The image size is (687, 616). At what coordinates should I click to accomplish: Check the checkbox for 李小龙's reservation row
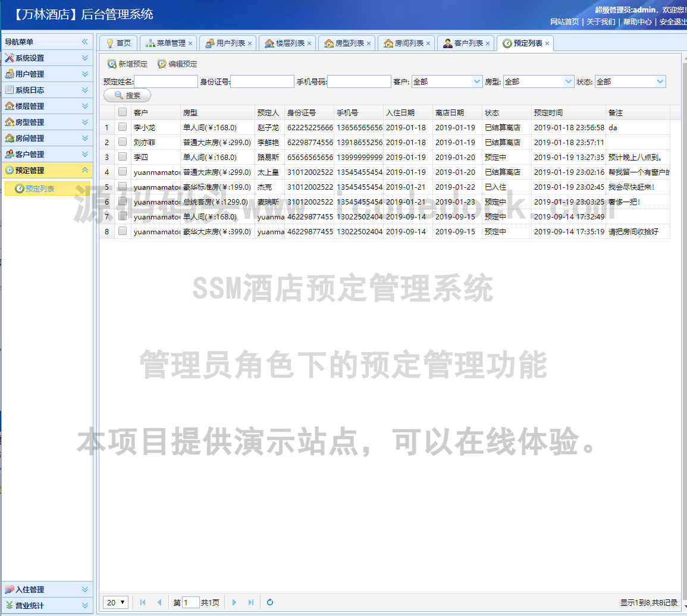[x=121, y=127]
